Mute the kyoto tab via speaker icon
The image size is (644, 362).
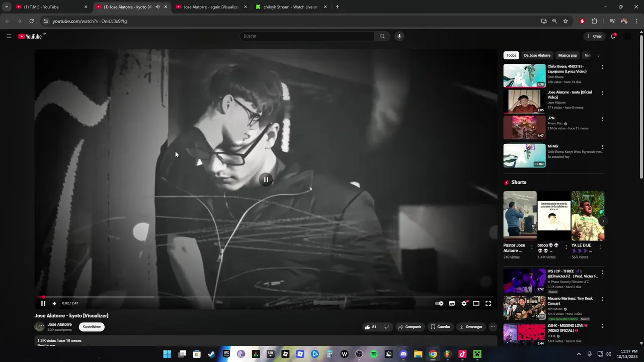click(157, 7)
